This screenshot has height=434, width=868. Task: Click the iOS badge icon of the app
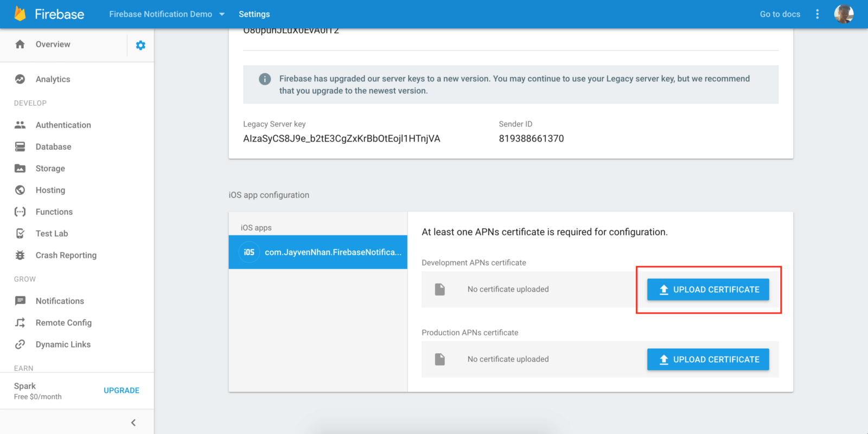click(x=249, y=252)
